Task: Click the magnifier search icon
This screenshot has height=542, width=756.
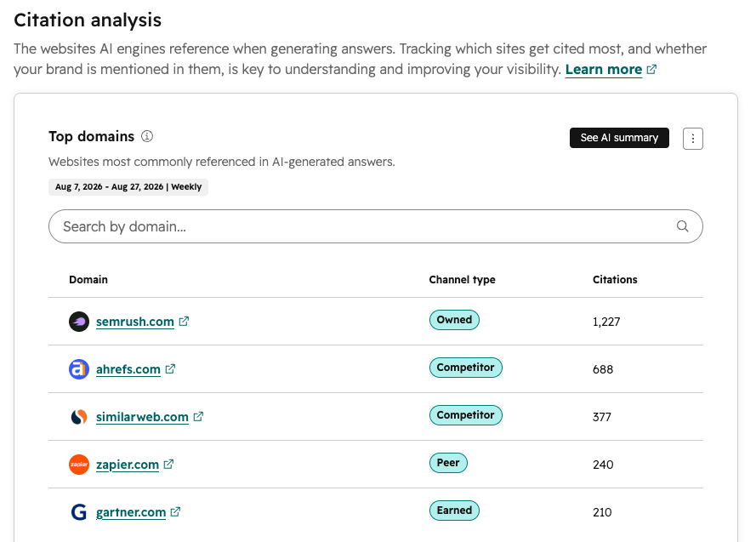Action: pos(682,226)
